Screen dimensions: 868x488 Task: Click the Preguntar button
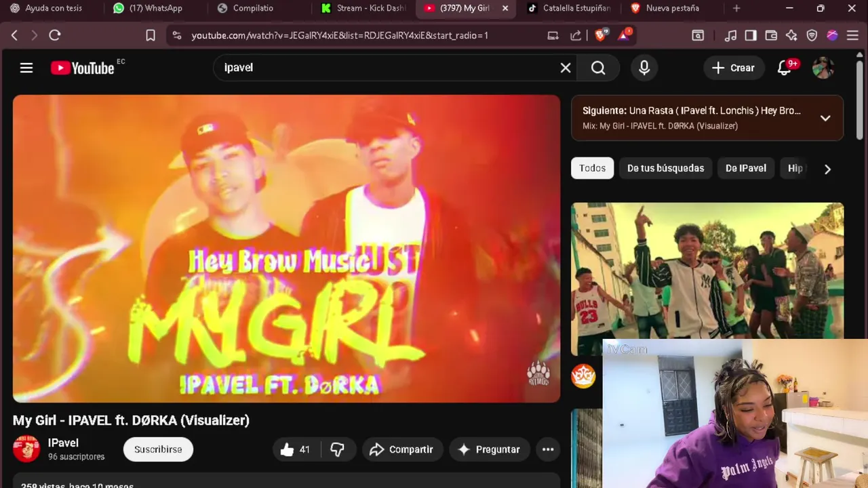[x=489, y=449]
